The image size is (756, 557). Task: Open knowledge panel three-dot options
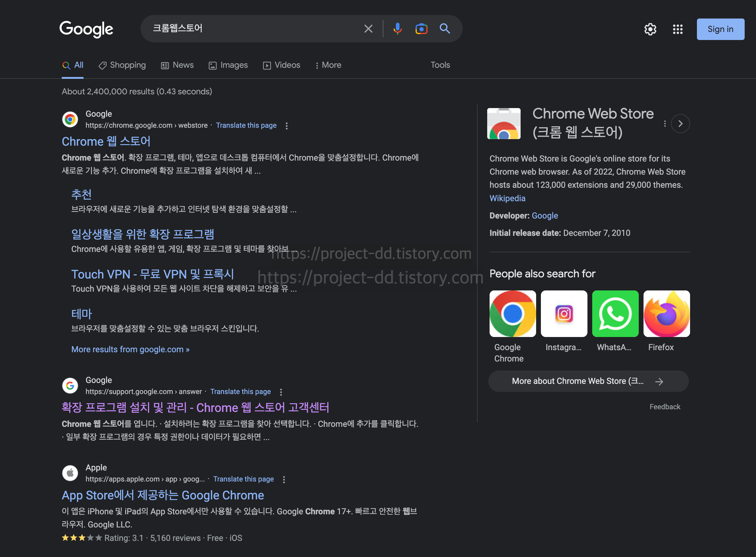click(x=665, y=124)
